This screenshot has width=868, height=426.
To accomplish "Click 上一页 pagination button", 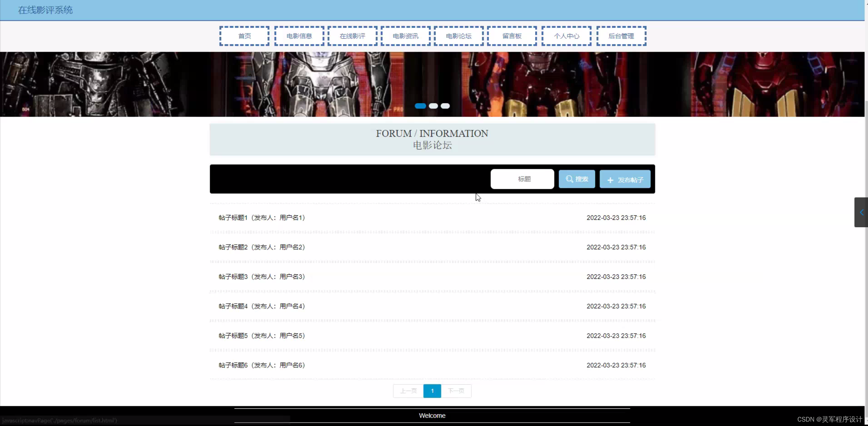I will click(x=408, y=391).
